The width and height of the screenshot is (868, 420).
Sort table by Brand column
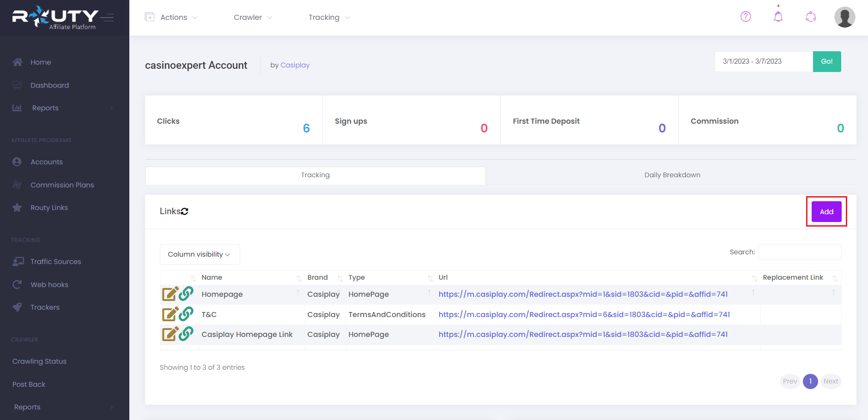(325, 277)
